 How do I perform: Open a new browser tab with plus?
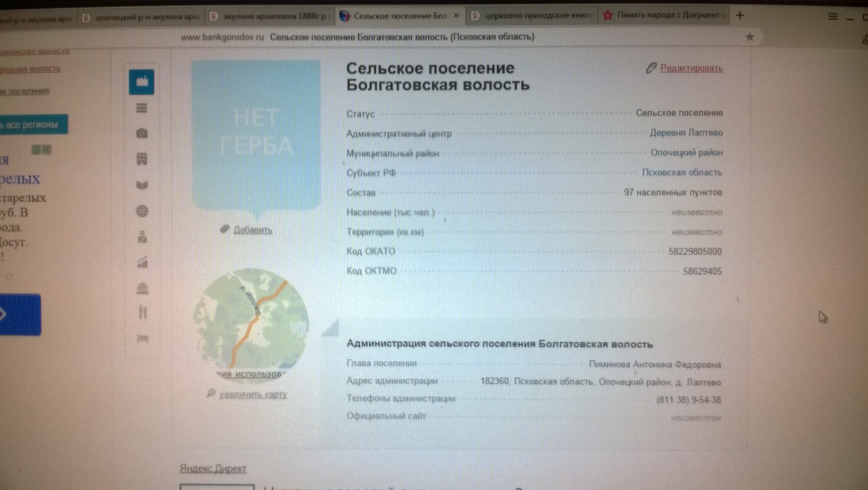click(740, 15)
